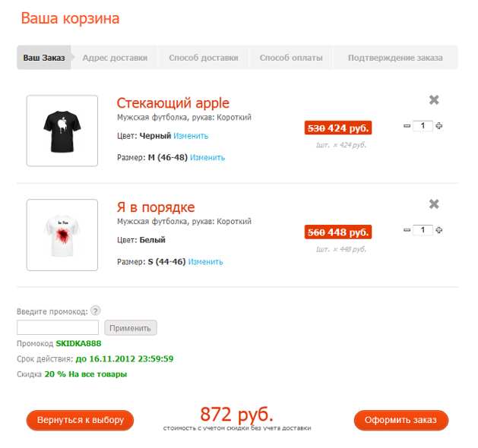Open the black Apple t-shirt thumbnail
Viewport: 478px width, 448px height.
click(62, 131)
